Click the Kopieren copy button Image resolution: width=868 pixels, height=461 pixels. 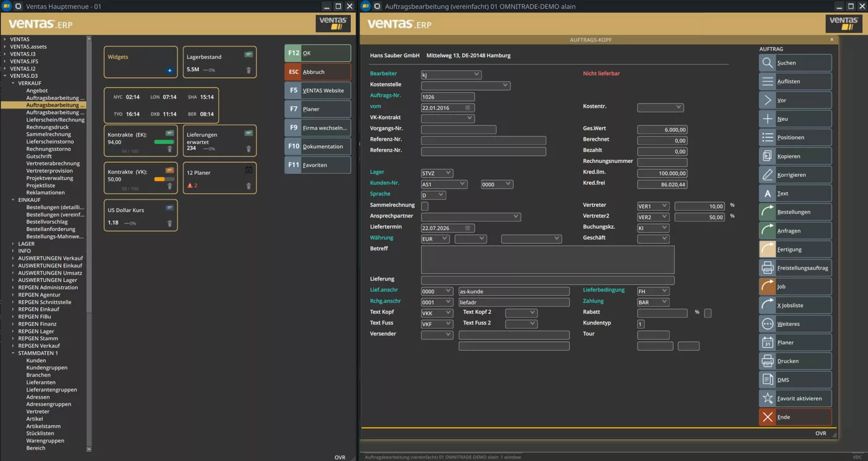pyautogui.click(x=795, y=156)
